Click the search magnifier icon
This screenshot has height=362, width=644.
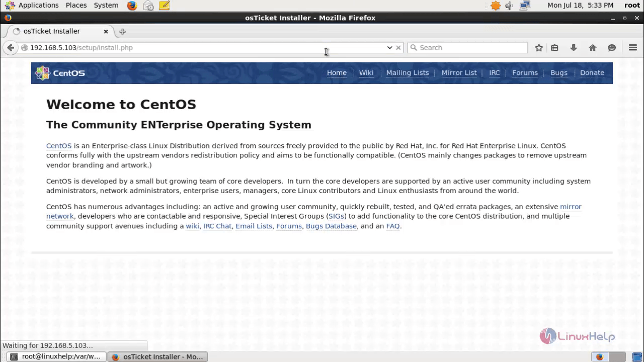pos(414,48)
